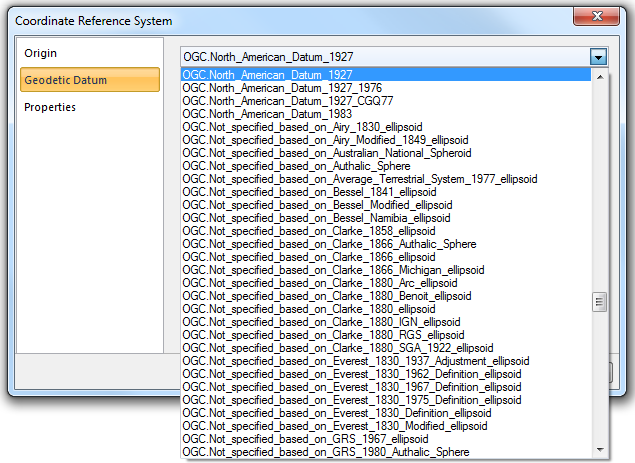This screenshot has width=635, height=463.
Task: Choose the Bessel_Modified_ellipsoid entry
Action: click(x=386, y=205)
